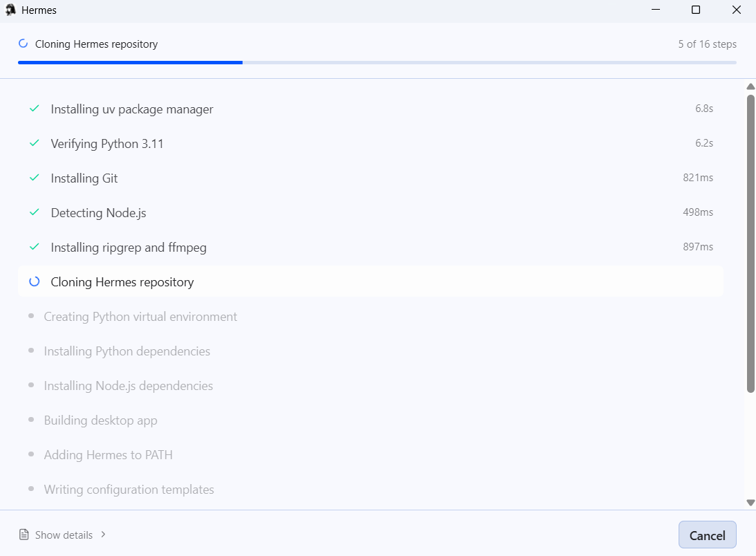Click the bullet before Installing Python dependencies

pyautogui.click(x=31, y=351)
